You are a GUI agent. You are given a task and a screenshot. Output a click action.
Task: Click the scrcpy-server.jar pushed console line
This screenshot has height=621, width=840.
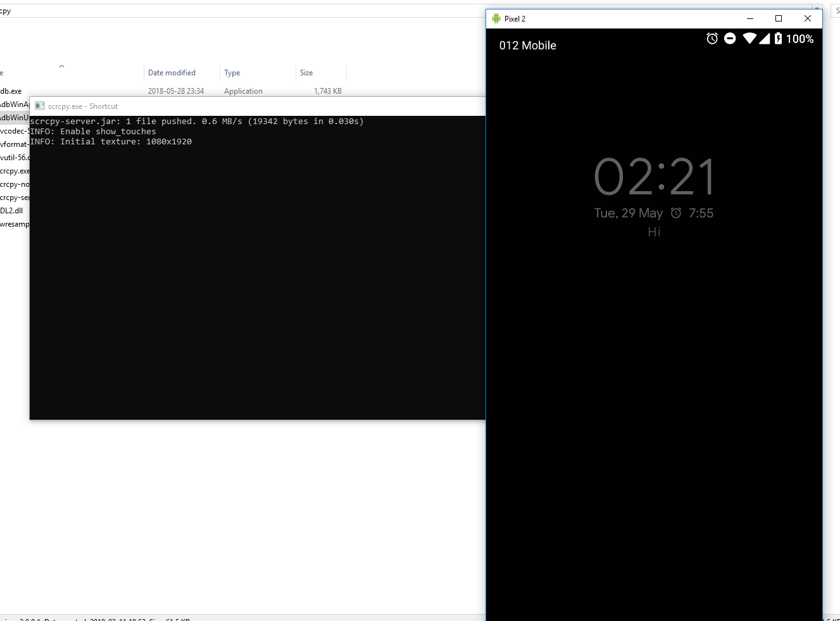pyautogui.click(x=197, y=122)
